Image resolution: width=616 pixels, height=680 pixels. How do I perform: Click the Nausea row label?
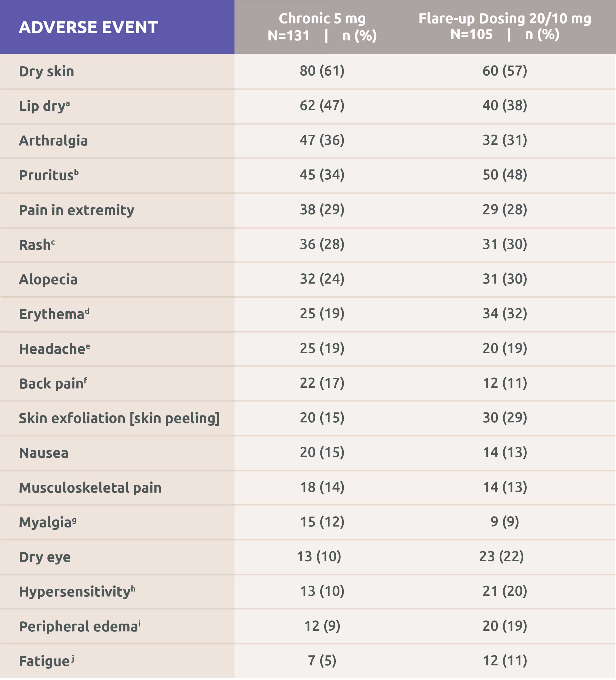43,453
